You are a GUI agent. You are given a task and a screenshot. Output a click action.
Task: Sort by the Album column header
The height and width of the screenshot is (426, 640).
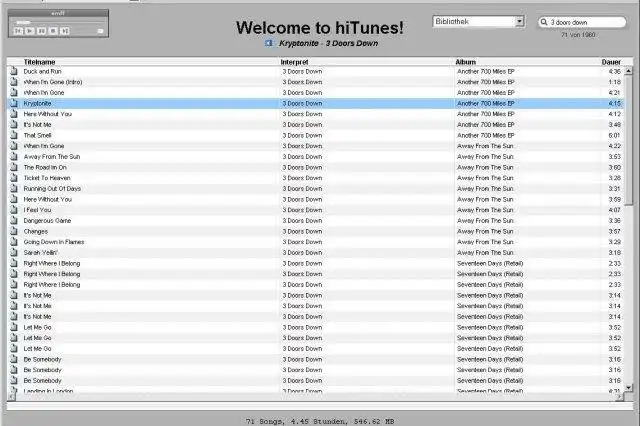[x=466, y=62]
